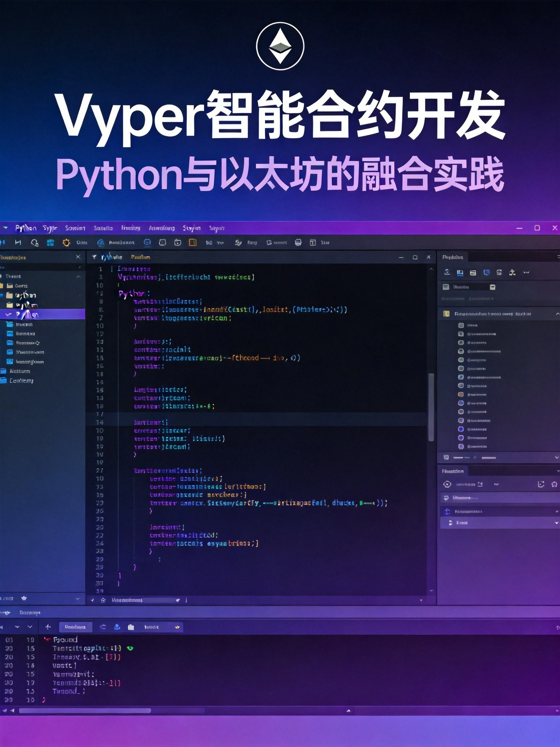Select the bottom panel console tab

pyautogui.click(x=30, y=612)
